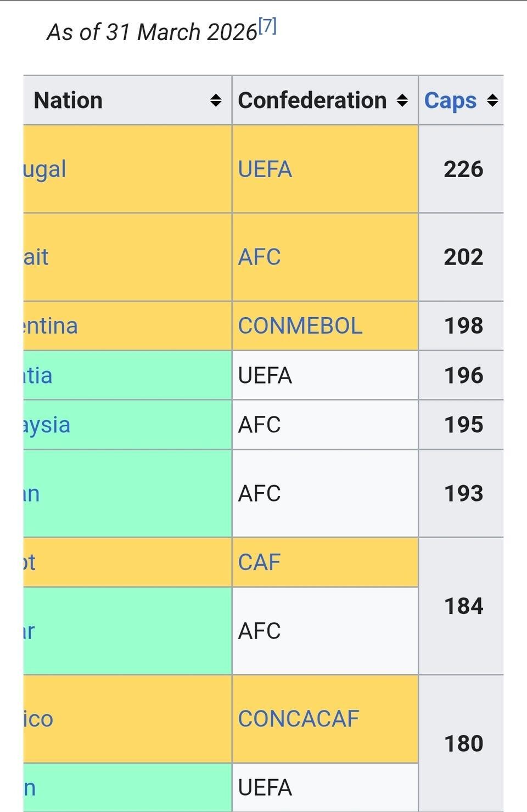Screen dimensions: 527x812
Task: Open the CAF confederation link
Action: click(259, 562)
